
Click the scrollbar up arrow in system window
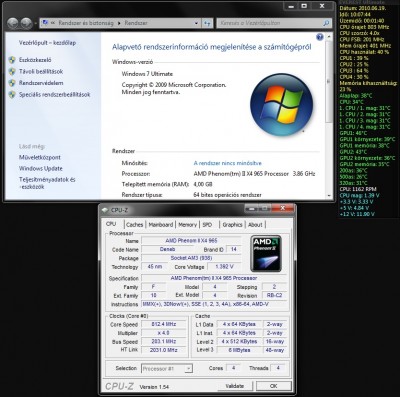click(329, 36)
